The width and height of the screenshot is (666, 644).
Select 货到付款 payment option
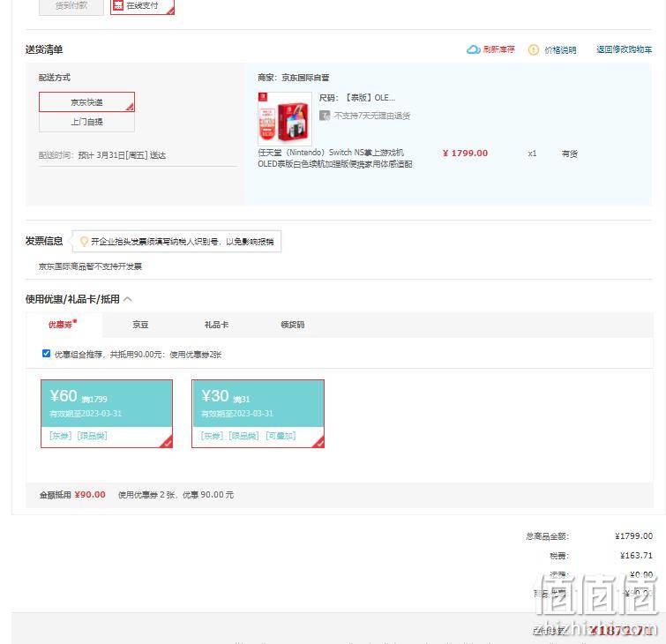(71, 6)
